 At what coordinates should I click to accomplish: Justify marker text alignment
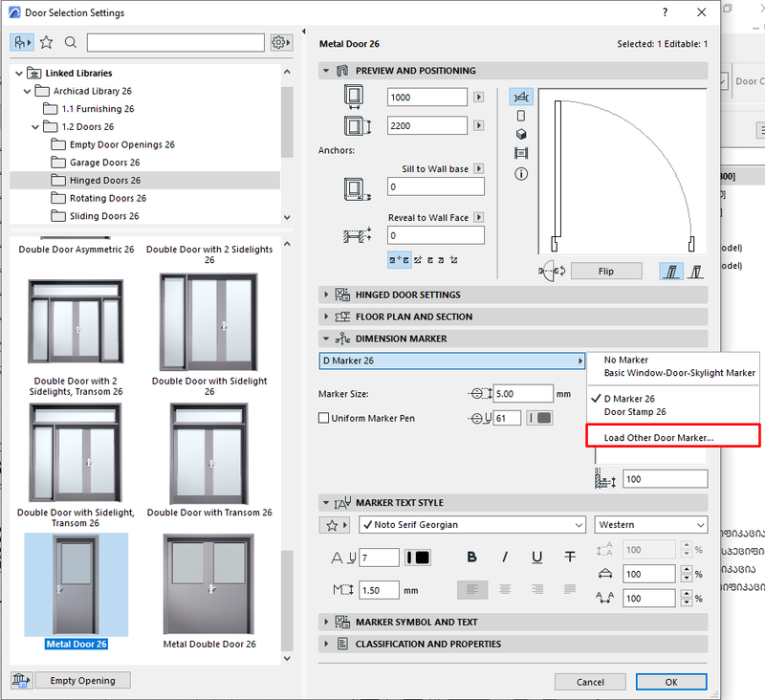pyautogui.click(x=570, y=590)
